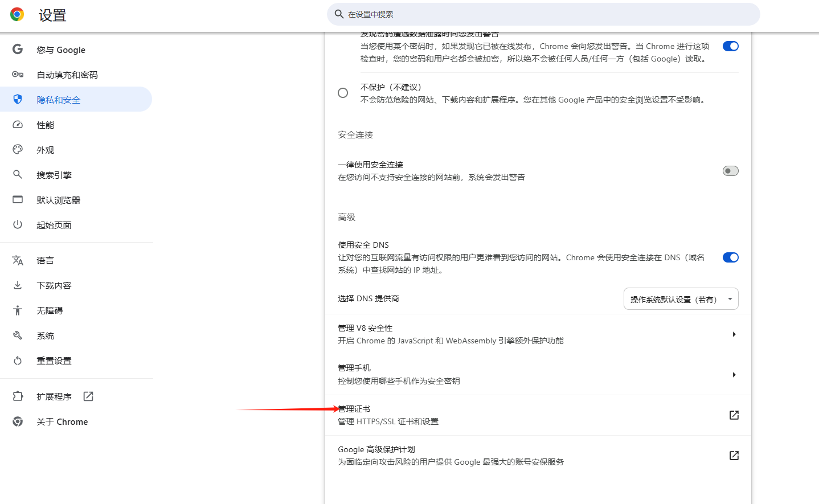
Task: Select the 不保护（不建议） radio button
Action: tap(343, 93)
